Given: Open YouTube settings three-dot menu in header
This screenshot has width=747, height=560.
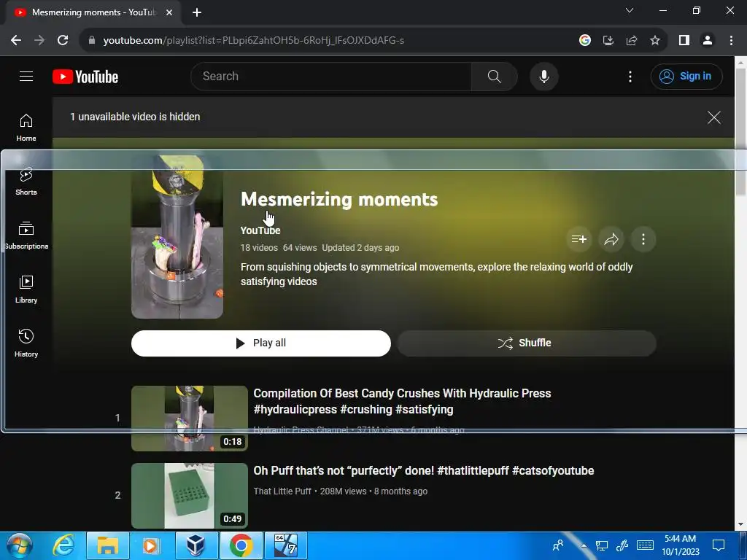Looking at the screenshot, I should click(x=630, y=76).
